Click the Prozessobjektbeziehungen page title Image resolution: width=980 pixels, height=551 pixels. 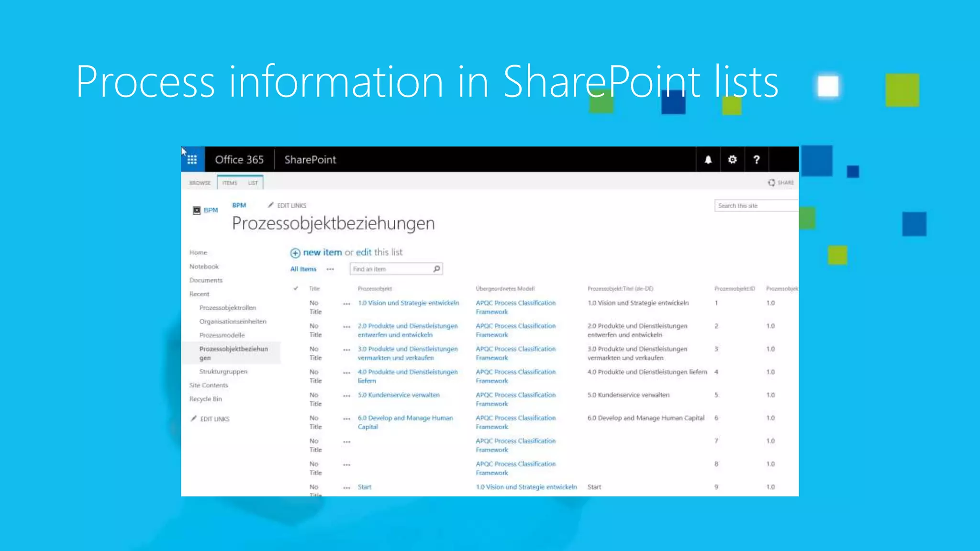(x=334, y=224)
